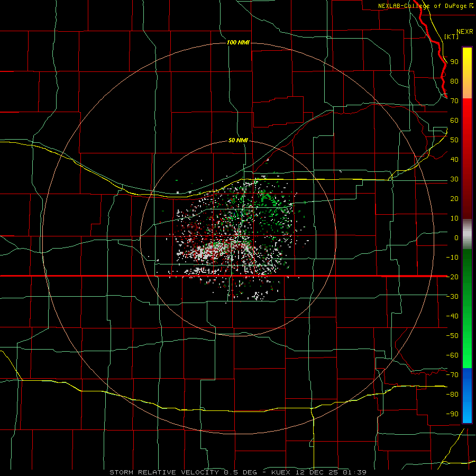Screen dimensions: 476x476
Task: Select the '-50' value on velocity scale
Action: click(x=452, y=336)
